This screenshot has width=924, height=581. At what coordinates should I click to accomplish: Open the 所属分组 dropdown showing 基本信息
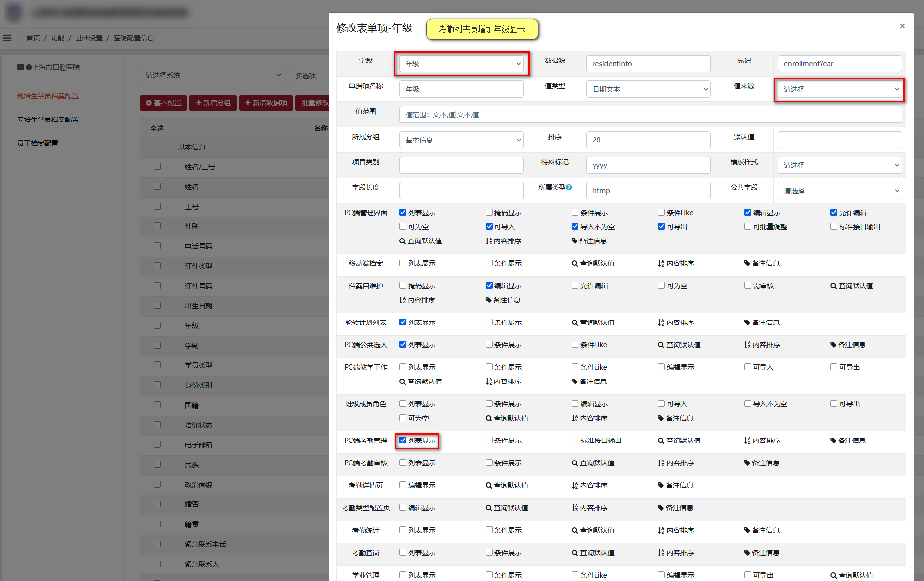[461, 140]
